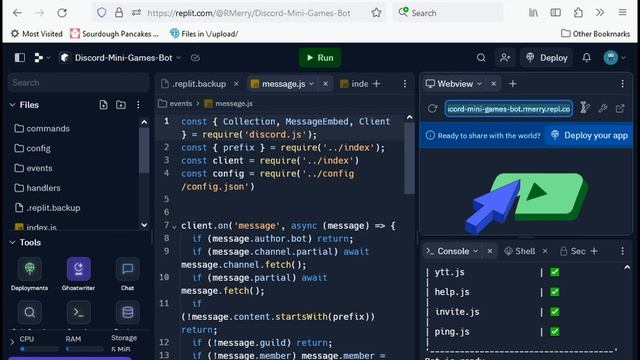Refresh the Webview preview
The image size is (640, 360).
point(432,109)
